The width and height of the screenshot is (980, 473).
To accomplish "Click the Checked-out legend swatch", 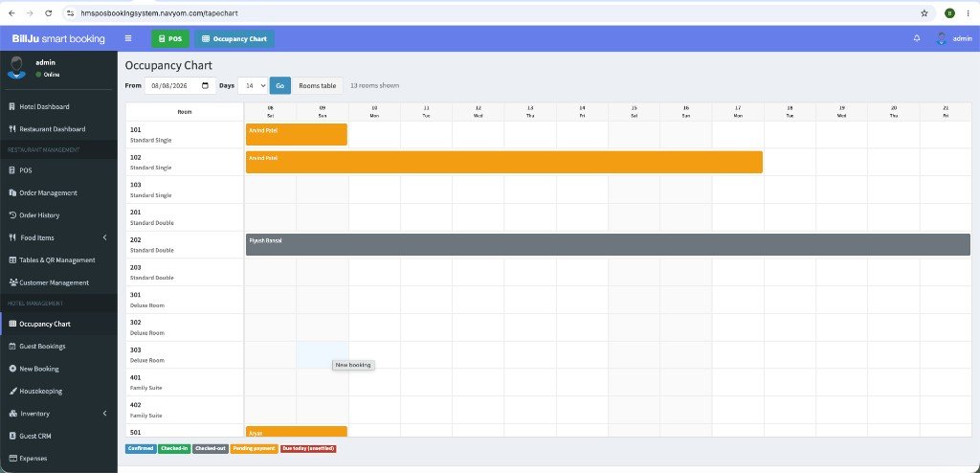I will point(210,449).
